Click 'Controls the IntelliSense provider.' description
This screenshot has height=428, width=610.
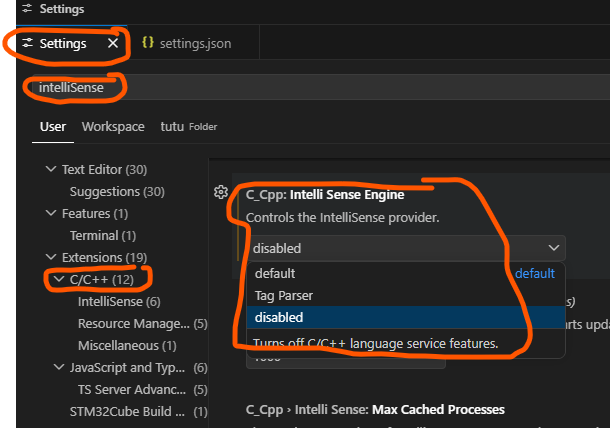pos(342,218)
